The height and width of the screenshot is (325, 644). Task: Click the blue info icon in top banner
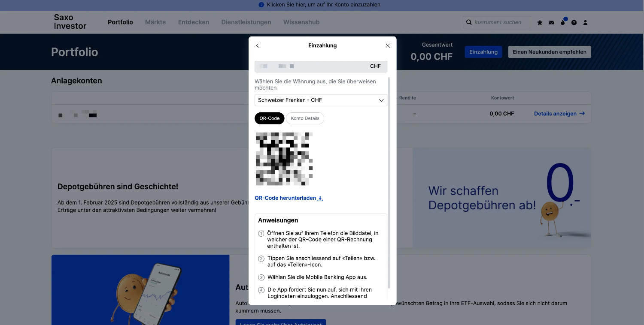point(261,5)
